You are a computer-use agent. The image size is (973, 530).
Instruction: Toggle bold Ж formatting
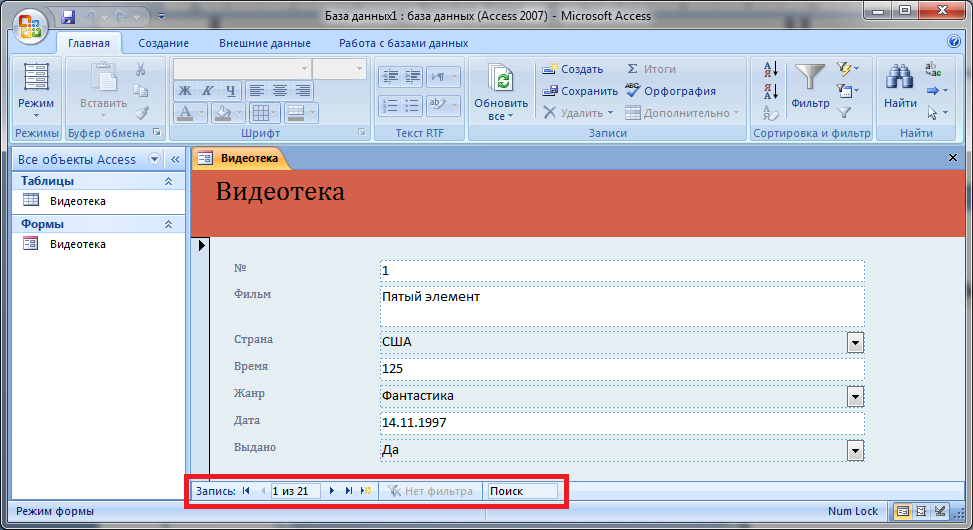pyautogui.click(x=184, y=91)
